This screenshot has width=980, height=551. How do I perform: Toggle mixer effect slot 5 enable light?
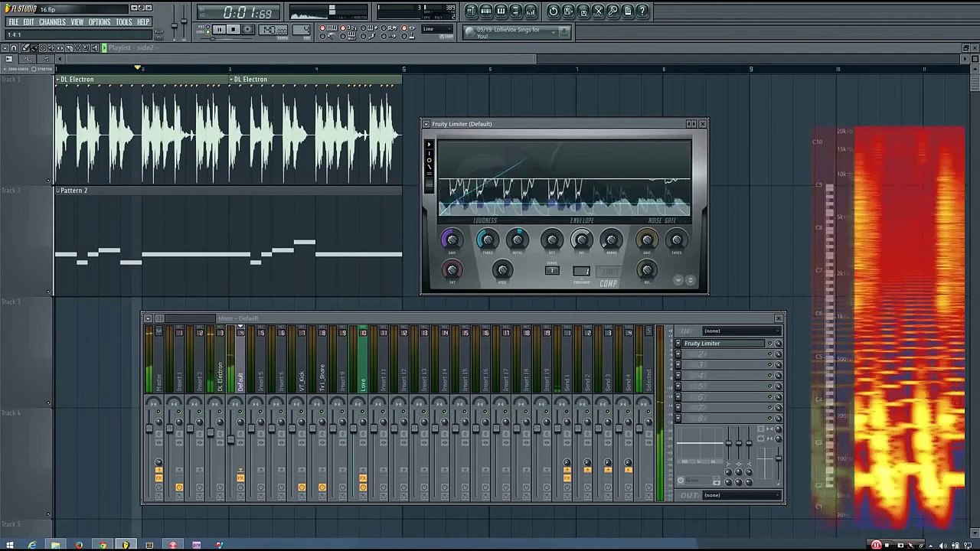point(769,386)
